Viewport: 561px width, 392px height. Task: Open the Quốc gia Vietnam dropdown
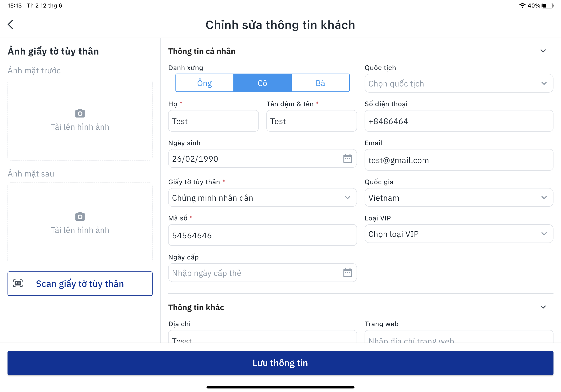(x=459, y=197)
